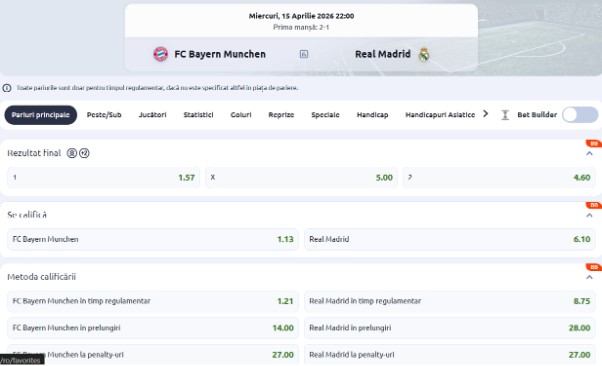Click the circled 12 icon next to Rezultat final

tap(84, 153)
